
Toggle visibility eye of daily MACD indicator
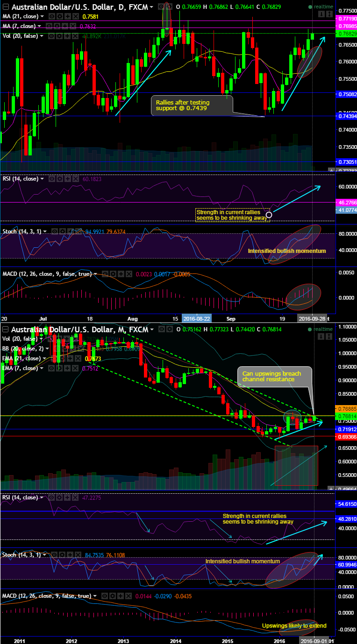click(x=105, y=274)
